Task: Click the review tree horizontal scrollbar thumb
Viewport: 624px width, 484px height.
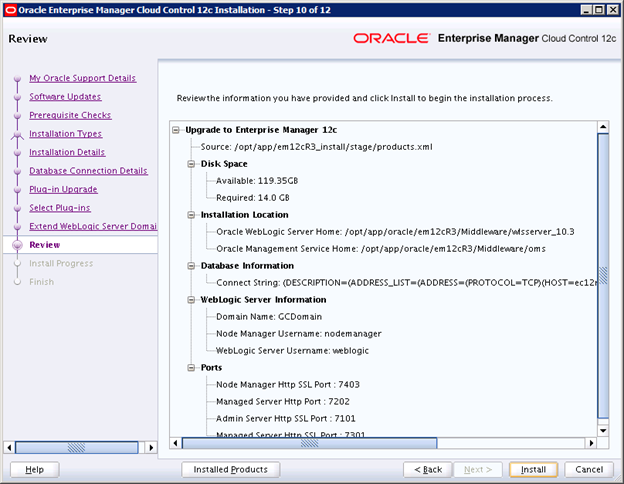Action: click(310, 443)
